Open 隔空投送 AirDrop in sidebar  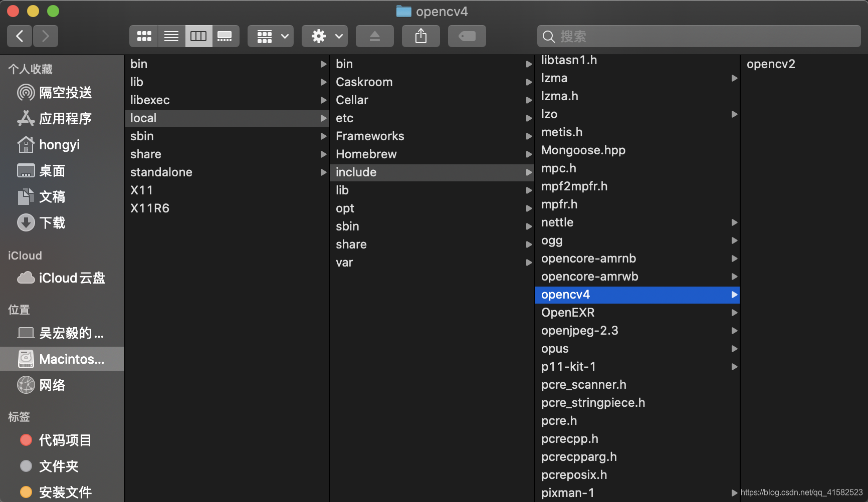[62, 93]
